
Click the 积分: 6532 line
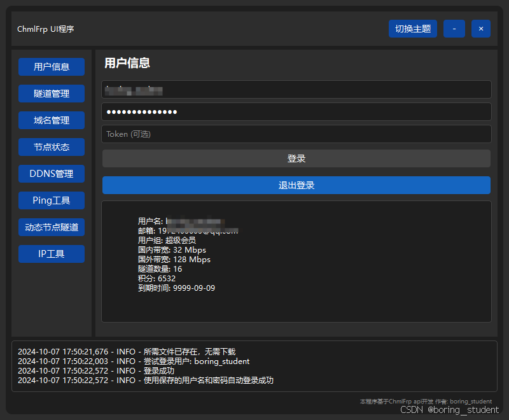click(157, 279)
